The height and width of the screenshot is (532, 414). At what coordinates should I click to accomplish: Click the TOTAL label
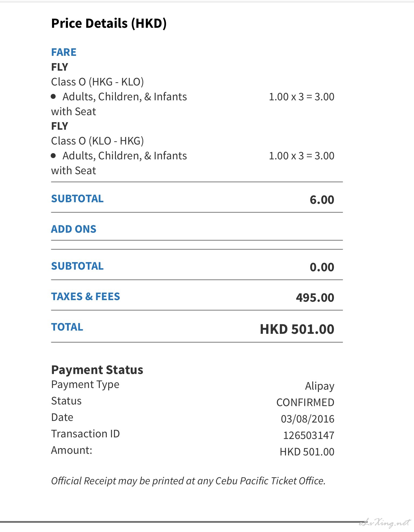[x=67, y=327]
